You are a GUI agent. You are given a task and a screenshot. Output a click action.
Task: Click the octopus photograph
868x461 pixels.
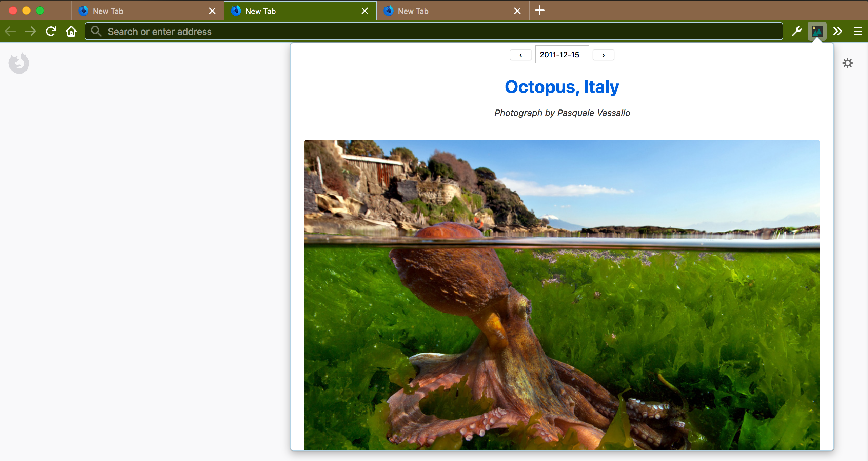click(562, 295)
